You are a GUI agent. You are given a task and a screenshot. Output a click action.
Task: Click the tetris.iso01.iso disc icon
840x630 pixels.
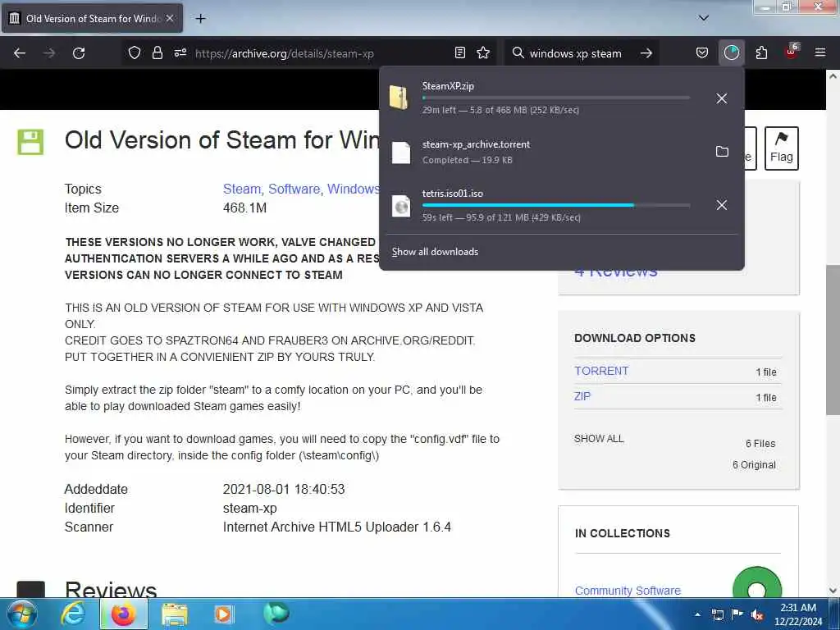click(400, 206)
